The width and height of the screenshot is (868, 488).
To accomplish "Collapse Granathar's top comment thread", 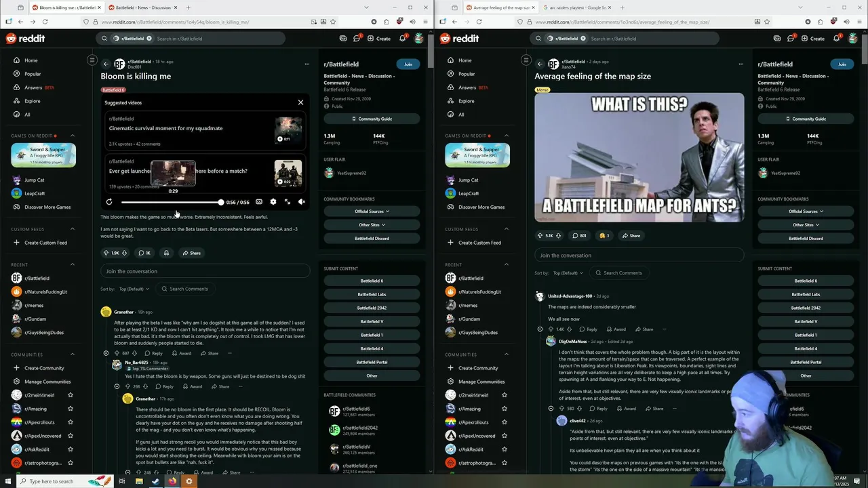I will [106, 353].
